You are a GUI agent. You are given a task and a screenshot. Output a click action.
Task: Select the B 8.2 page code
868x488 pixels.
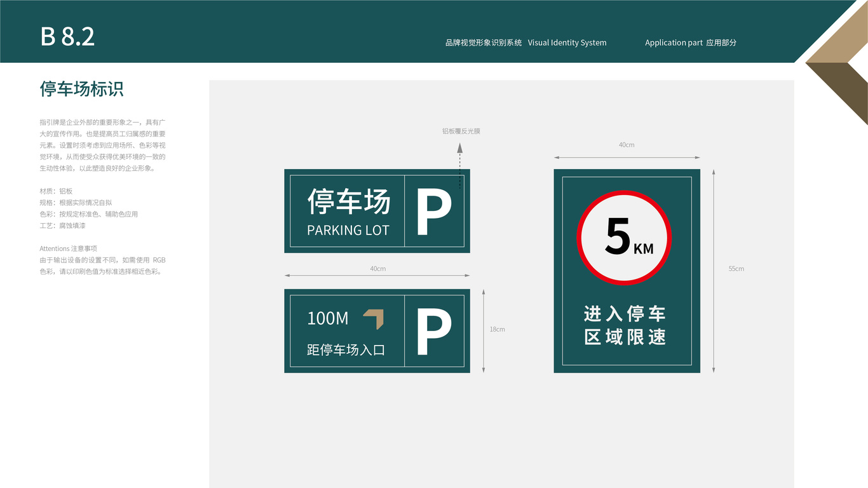tap(67, 36)
